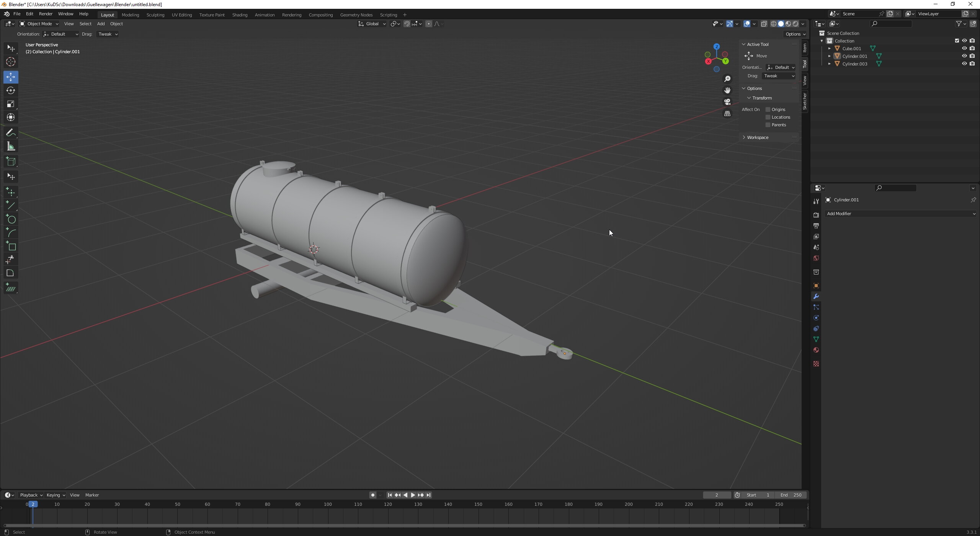The width and height of the screenshot is (980, 536).
Task: Click the current frame number field
Action: tap(716, 495)
